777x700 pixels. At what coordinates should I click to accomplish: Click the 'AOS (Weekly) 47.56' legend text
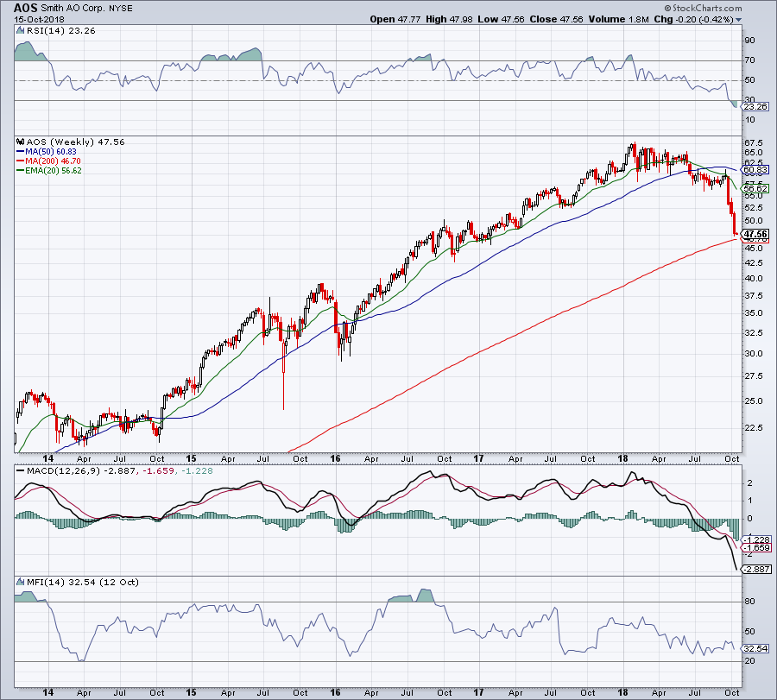click(75, 142)
